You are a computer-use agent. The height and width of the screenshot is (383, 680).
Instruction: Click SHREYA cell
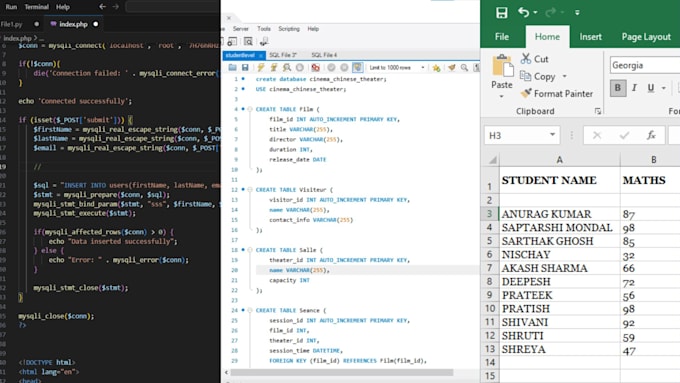[559, 349]
